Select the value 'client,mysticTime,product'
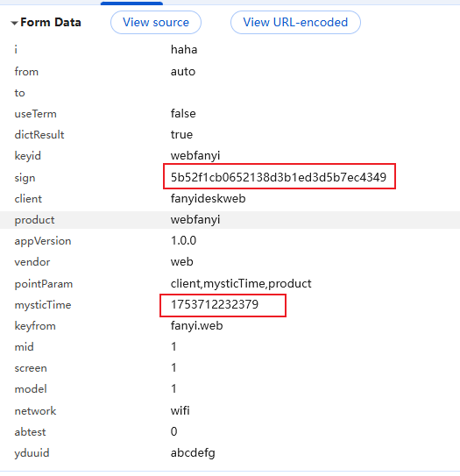 241,283
